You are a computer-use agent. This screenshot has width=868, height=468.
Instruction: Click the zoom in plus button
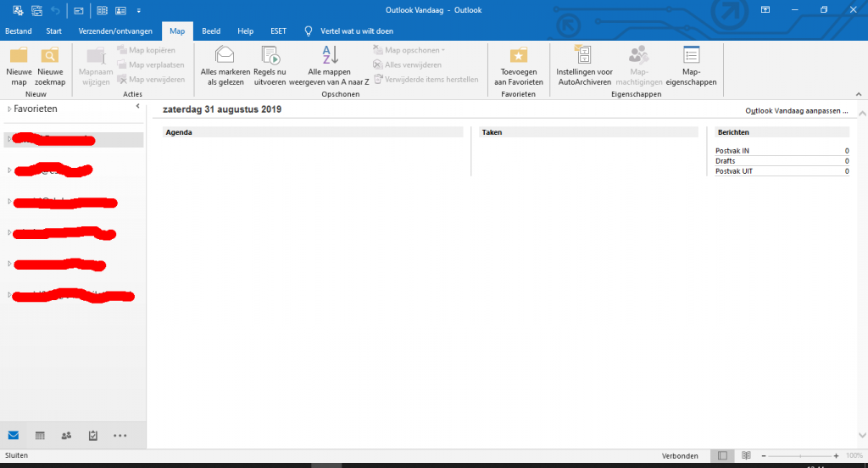coord(836,456)
